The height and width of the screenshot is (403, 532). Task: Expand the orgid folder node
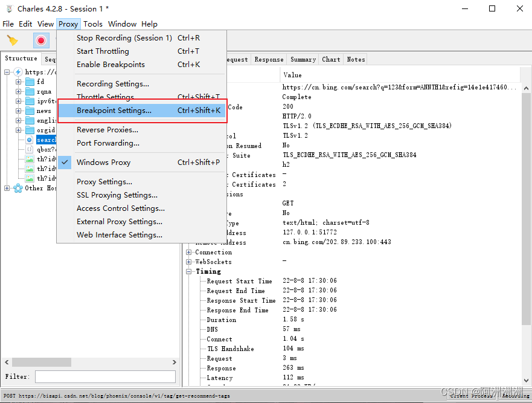(x=18, y=131)
